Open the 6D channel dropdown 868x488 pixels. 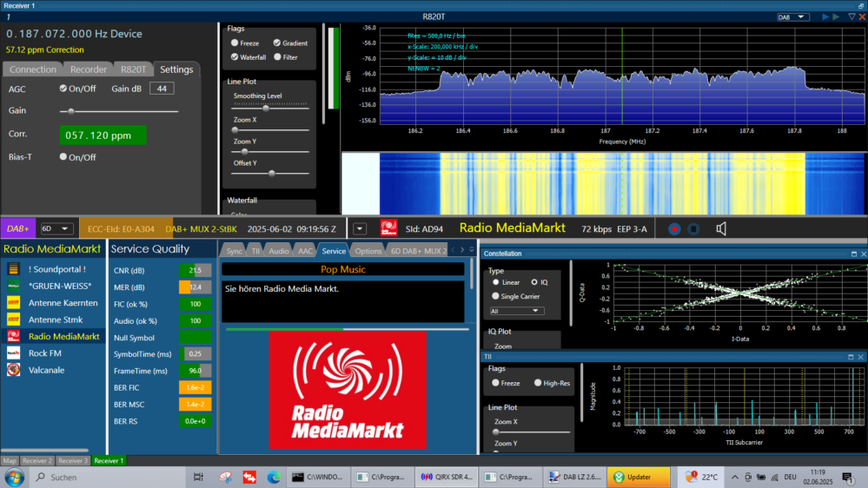56,228
